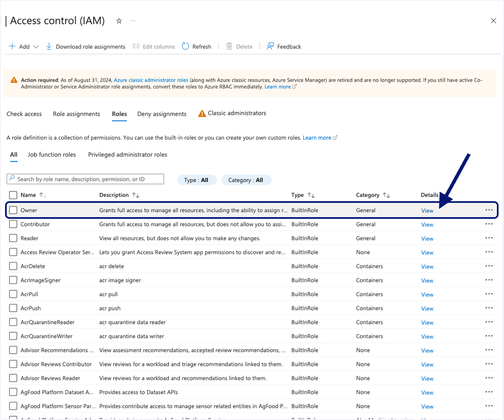This screenshot has width=504, height=420.
Task: Check the AcrQuarantineReader checkbox
Action: [x=13, y=322]
